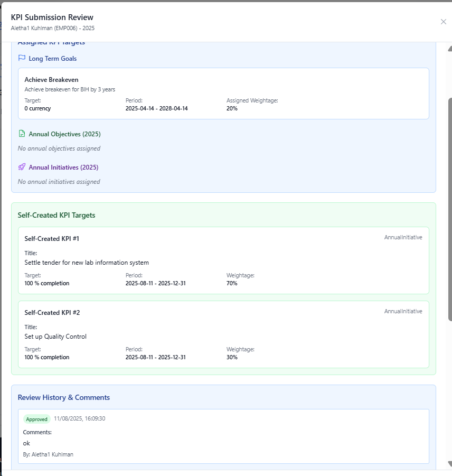
Task: Click the Self-Created KPI #1 heading
Action: 52,239
